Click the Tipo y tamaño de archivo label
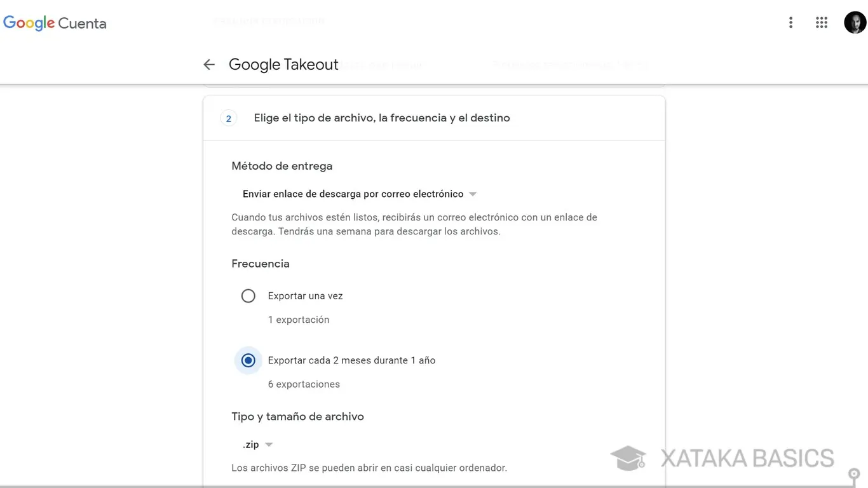 pyautogui.click(x=297, y=417)
